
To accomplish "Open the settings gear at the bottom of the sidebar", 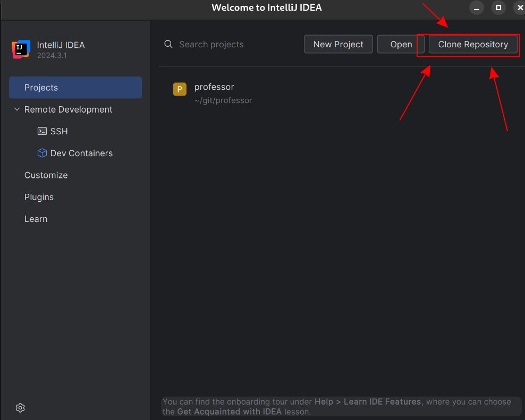I will point(20,408).
